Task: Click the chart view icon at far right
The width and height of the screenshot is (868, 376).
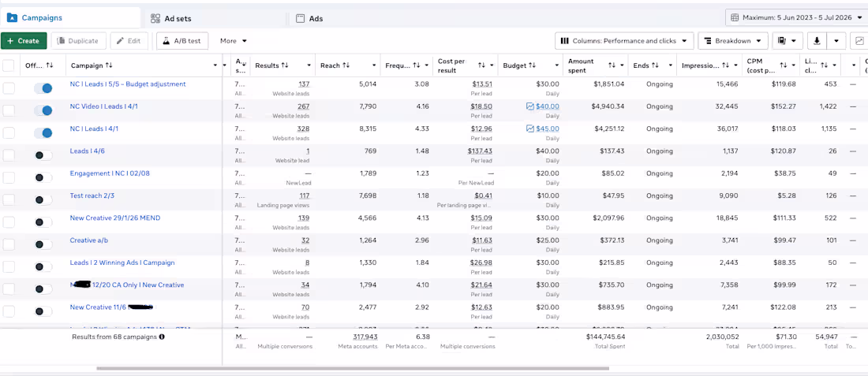Action: coord(859,41)
